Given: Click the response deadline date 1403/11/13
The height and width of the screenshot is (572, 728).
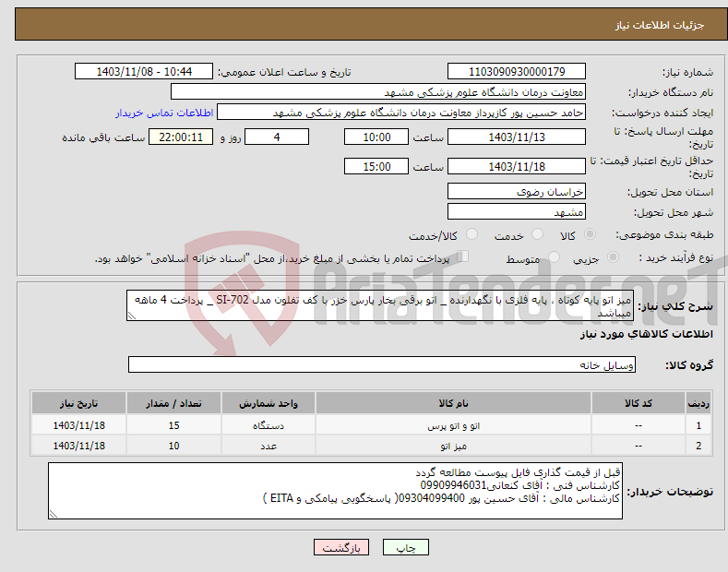Looking at the screenshot, I should coord(517,137).
